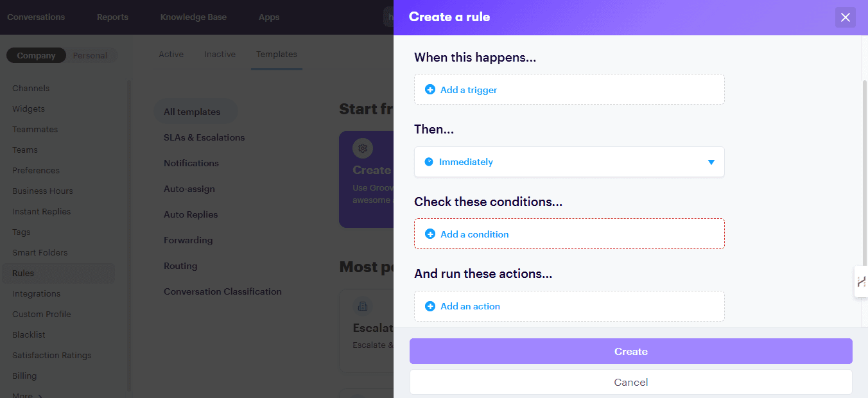
Task: Click the plus icon beside Add a trigger
Action: [430, 90]
